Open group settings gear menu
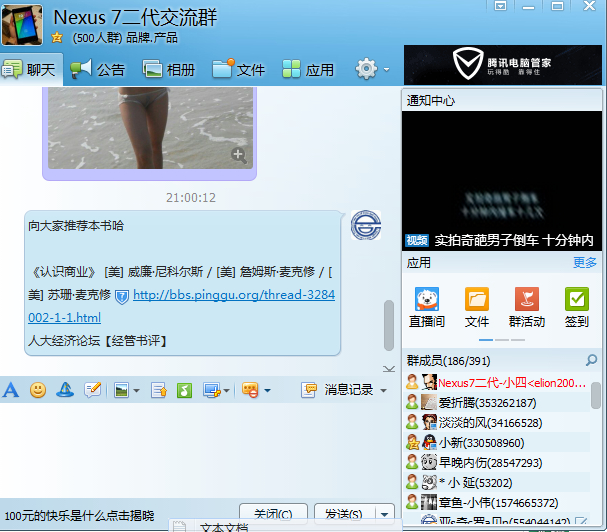The width and height of the screenshot is (607, 532). [x=366, y=69]
